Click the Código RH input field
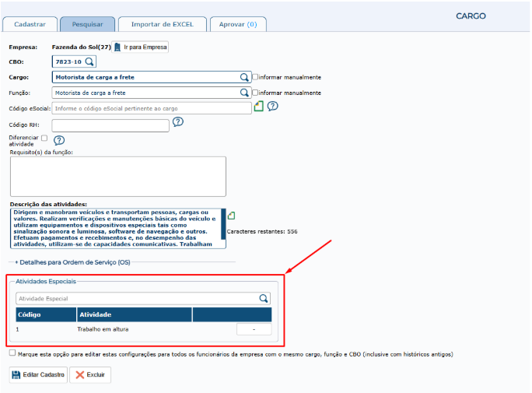 110,125
